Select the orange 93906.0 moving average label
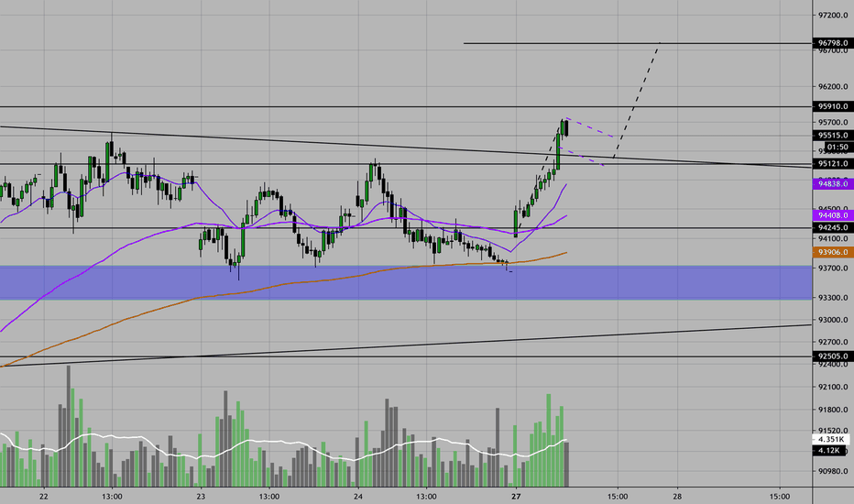 click(833, 252)
